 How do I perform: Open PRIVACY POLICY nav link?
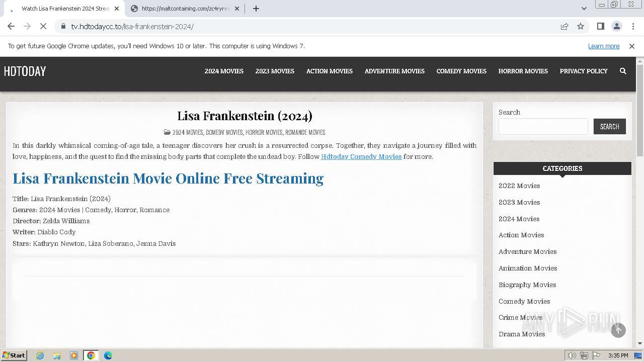tap(584, 71)
